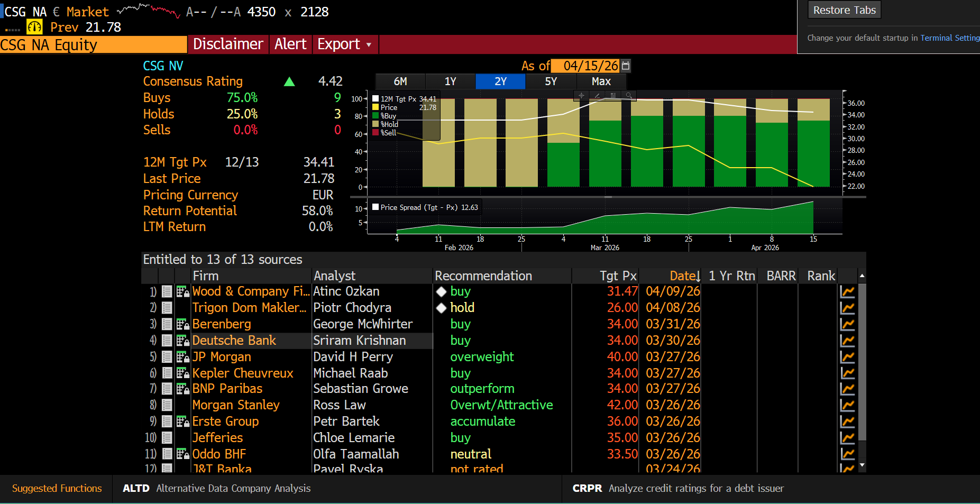
Task: Expand the Export dropdown menu
Action: (345, 44)
